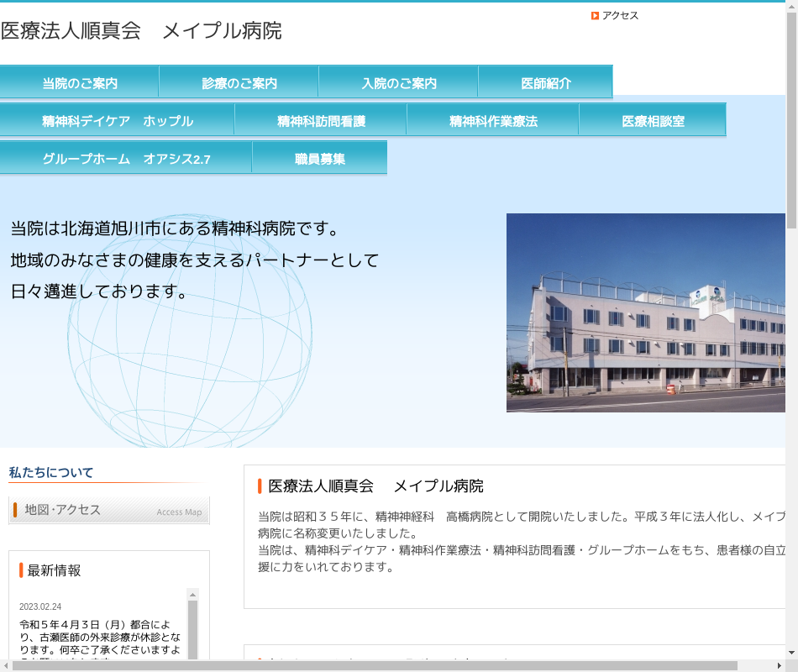798x672 pixels.
Task: Open 医師紹介 navigation item
Action: tap(546, 83)
